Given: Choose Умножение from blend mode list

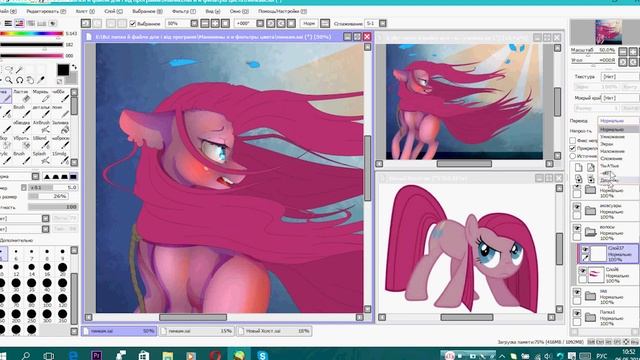Looking at the screenshot, I should [x=612, y=137].
